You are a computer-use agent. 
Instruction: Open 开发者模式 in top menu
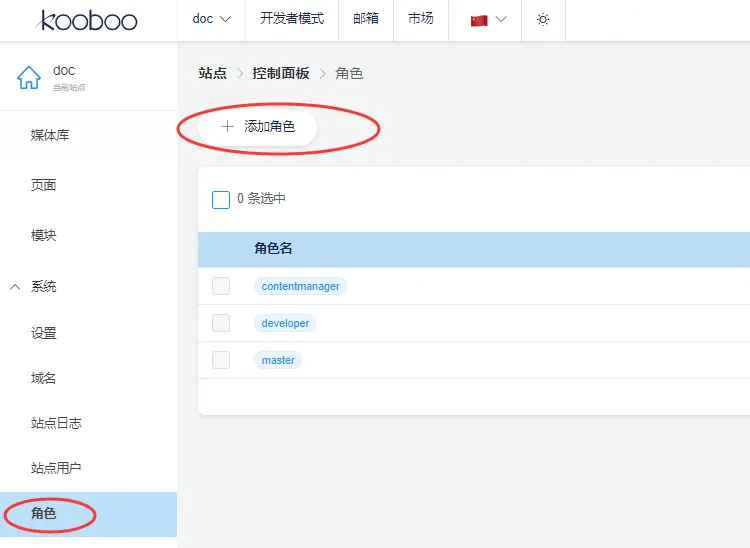coord(292,19)
